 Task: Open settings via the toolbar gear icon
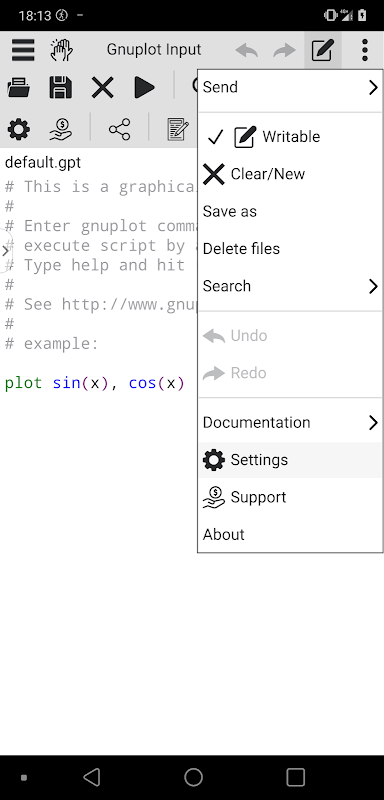(19, 130)
